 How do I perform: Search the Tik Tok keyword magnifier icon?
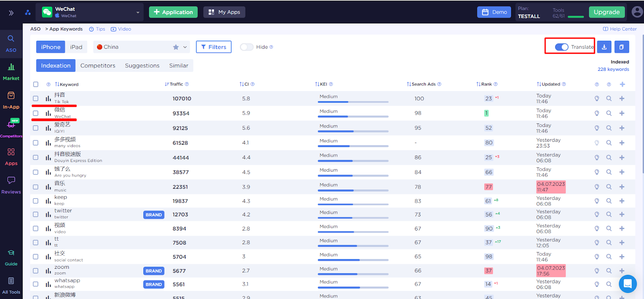pos(609,98)
